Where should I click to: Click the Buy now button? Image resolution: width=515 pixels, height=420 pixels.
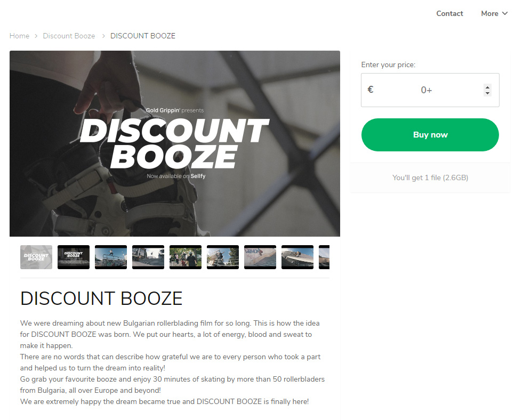(430, 135)
